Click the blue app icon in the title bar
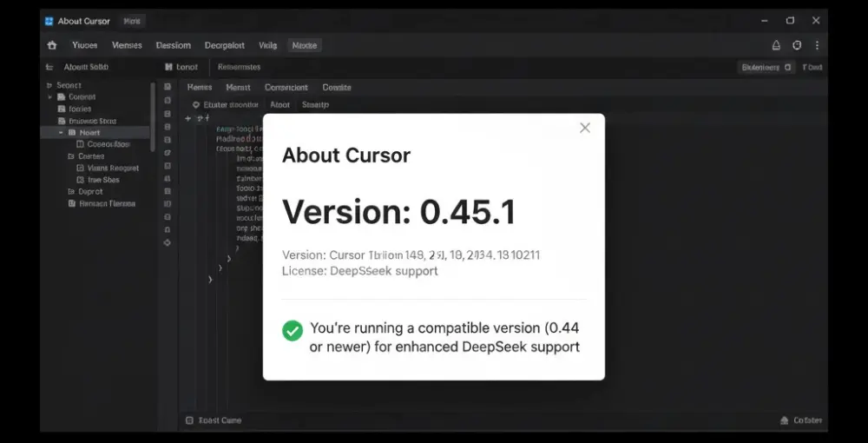868x443 pixels. point(49,21)
